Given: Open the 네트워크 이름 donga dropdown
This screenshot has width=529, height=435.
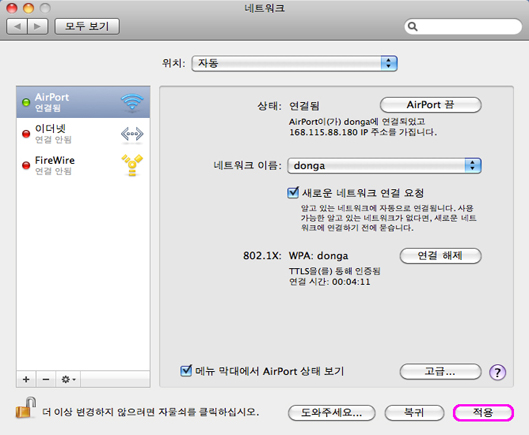Looking at the screenshot, I should (384, 166).
